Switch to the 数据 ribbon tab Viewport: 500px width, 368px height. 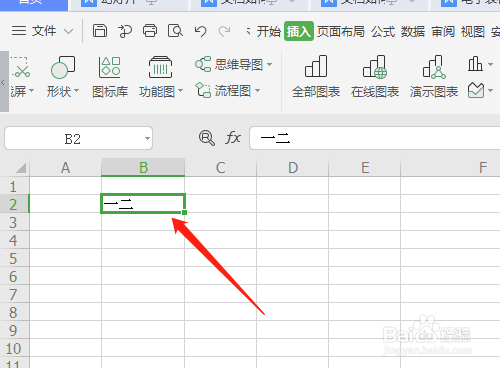(x=413, y=32)
